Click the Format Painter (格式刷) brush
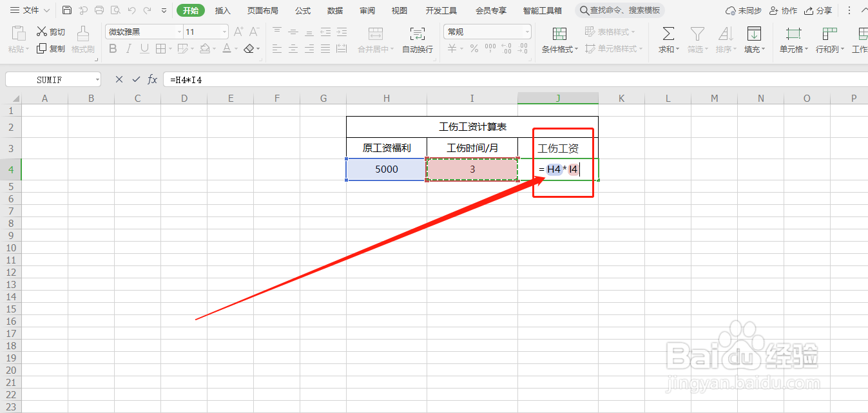The image size is (868, 413). [83, 39]
